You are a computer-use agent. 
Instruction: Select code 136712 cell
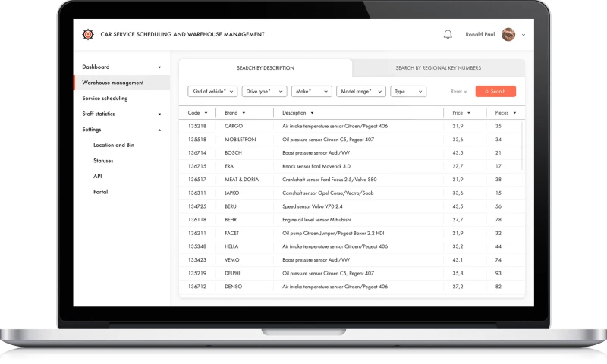pyautogui.click(x=197, y=287)
